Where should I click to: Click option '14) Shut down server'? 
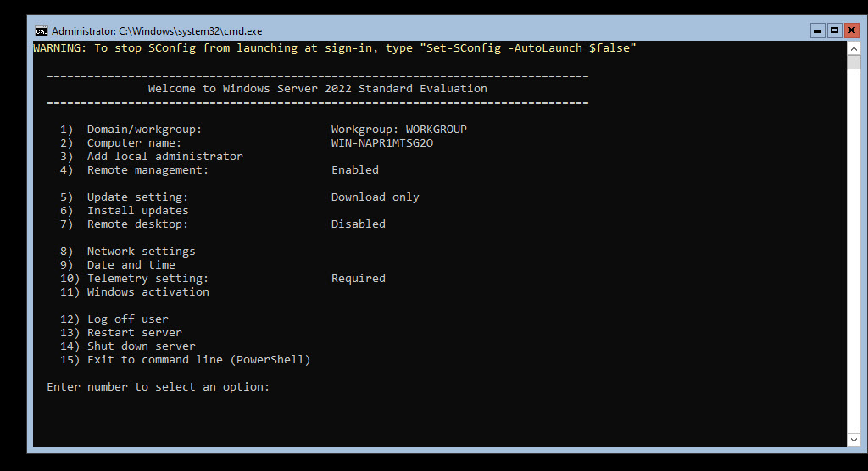point(127,346)
